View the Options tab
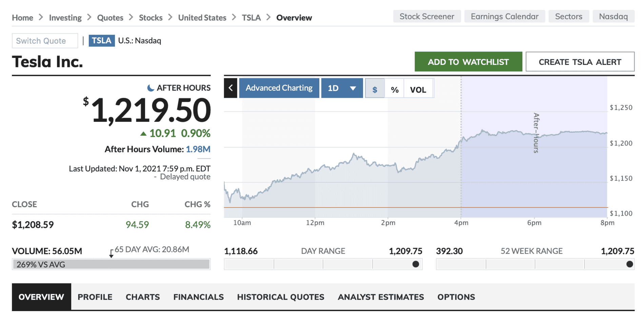 click(x=456, y=297)
